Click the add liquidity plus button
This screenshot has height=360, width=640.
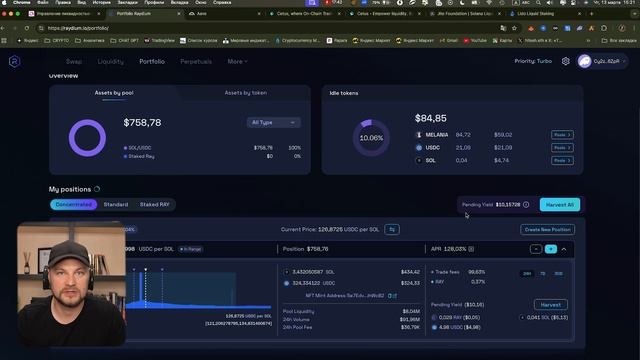551,249
